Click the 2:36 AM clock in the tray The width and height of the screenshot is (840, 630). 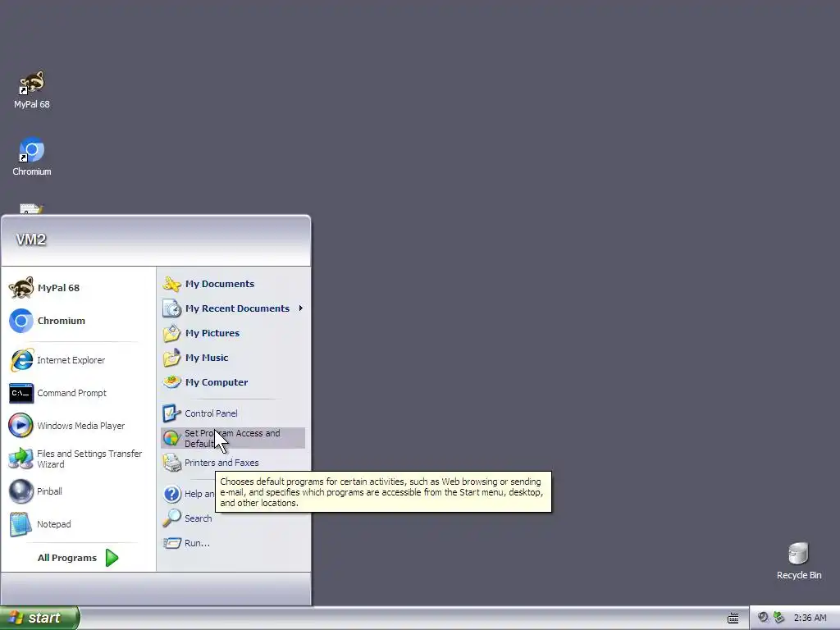pyautogui.click(x=810, y=618)
